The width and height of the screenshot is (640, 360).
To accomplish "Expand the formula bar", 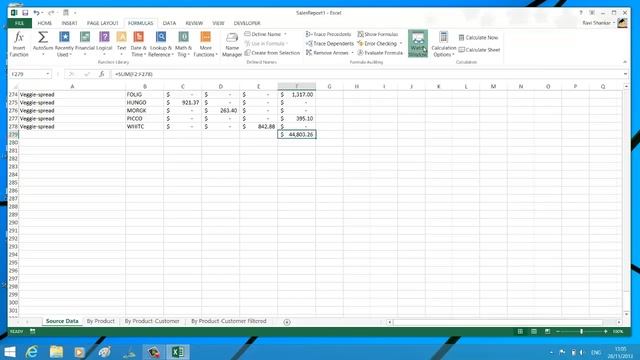I will tap(625, 74).
